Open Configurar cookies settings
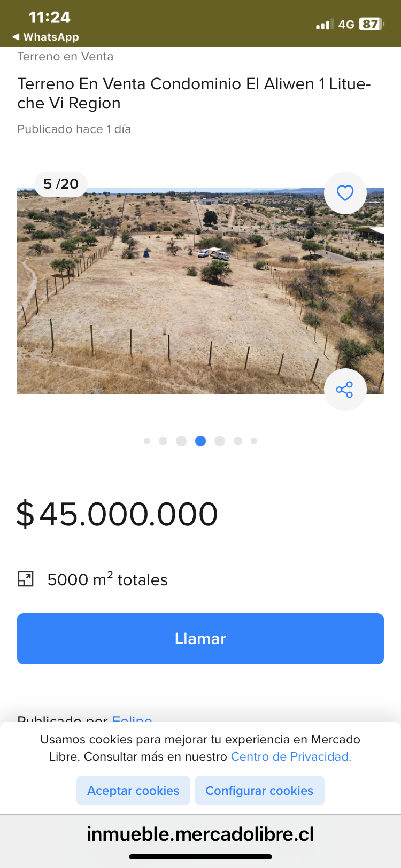 259,790
